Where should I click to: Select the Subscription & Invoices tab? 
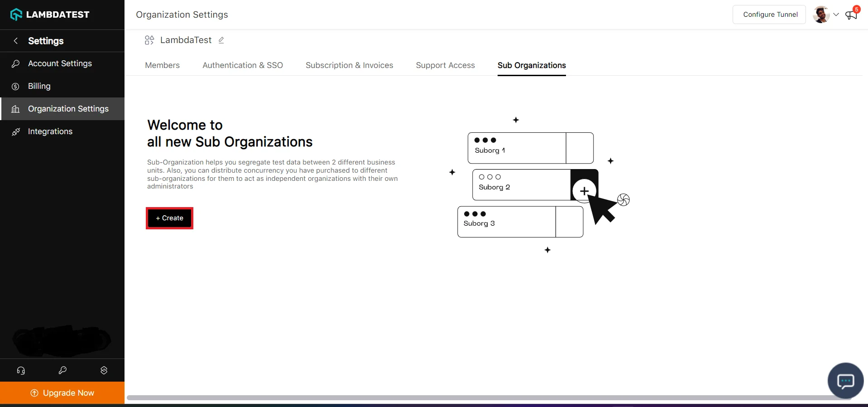point(349,65)
